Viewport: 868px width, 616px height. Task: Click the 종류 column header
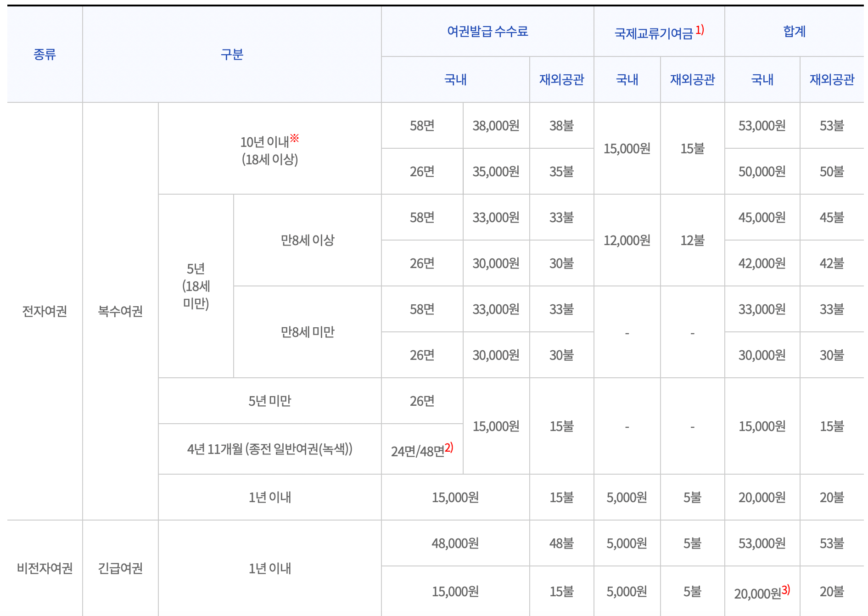45,55
